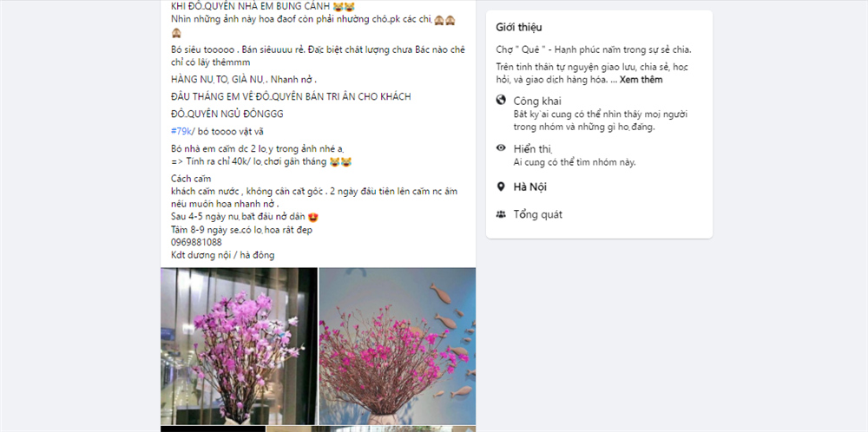Open the purple flower branch photo
Viewport: 868px width, 432px height.
[240, 346]
